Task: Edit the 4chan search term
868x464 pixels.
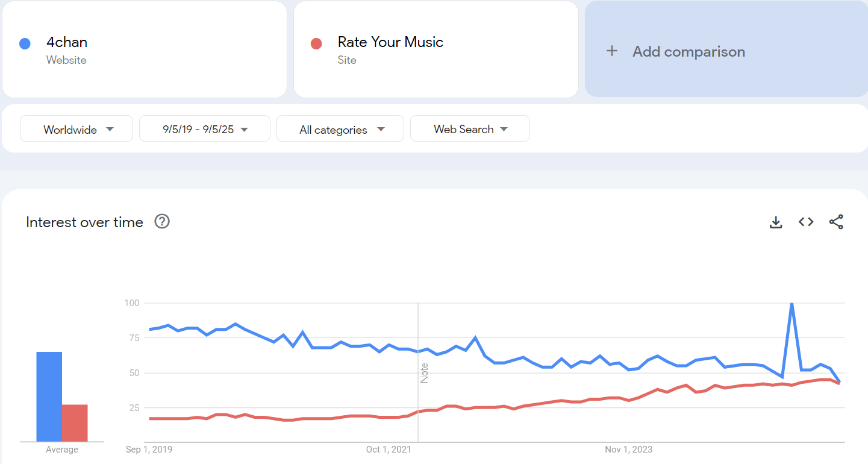Action: [67, 42]
